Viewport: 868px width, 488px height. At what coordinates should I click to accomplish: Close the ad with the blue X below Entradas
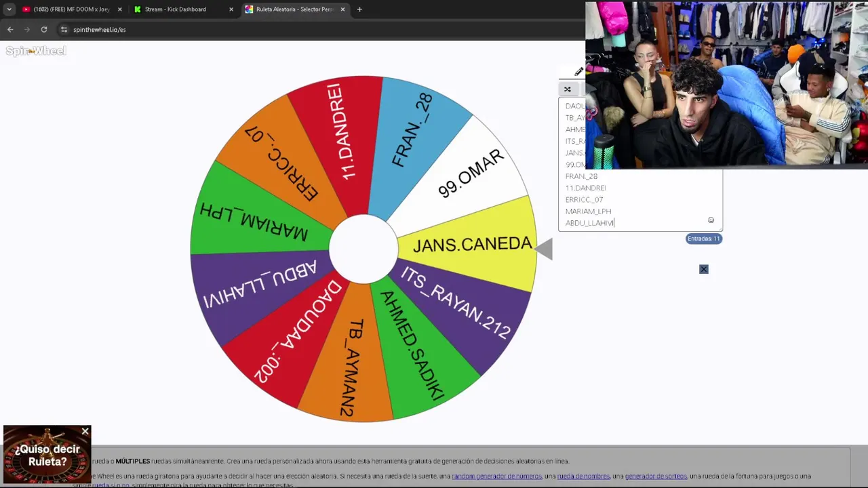pyautogui.click(x=703, y=269)
